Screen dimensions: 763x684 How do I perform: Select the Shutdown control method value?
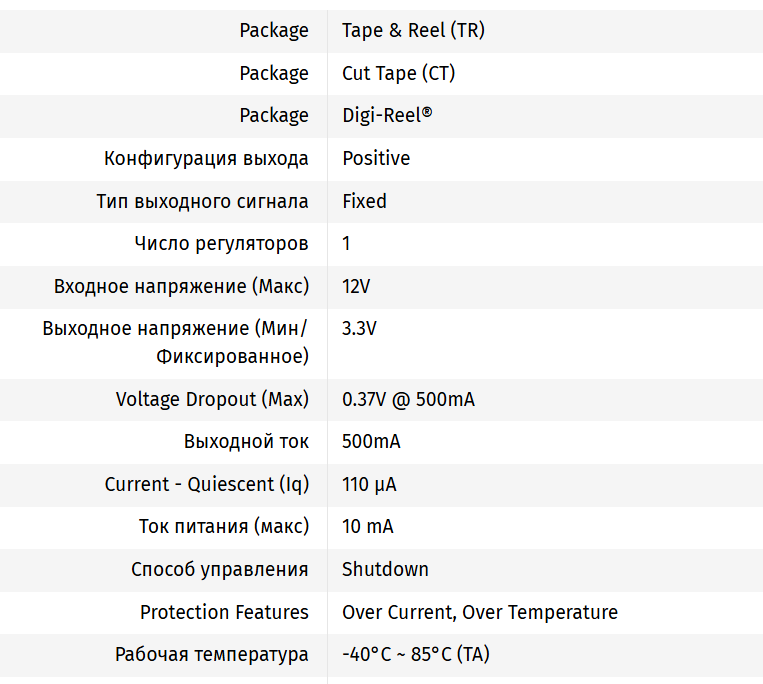tap(385, 569)
